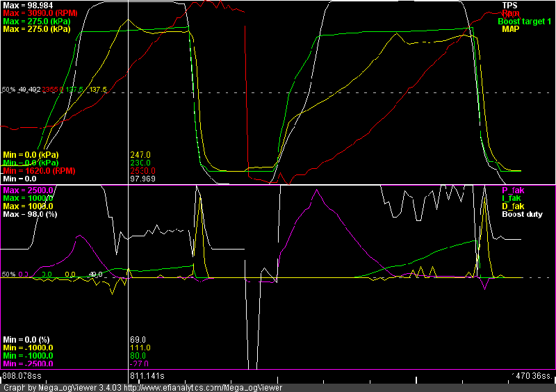556x392 pixels.
Task: Click the 808.078s start time label
Action: (x=21, y=375)
